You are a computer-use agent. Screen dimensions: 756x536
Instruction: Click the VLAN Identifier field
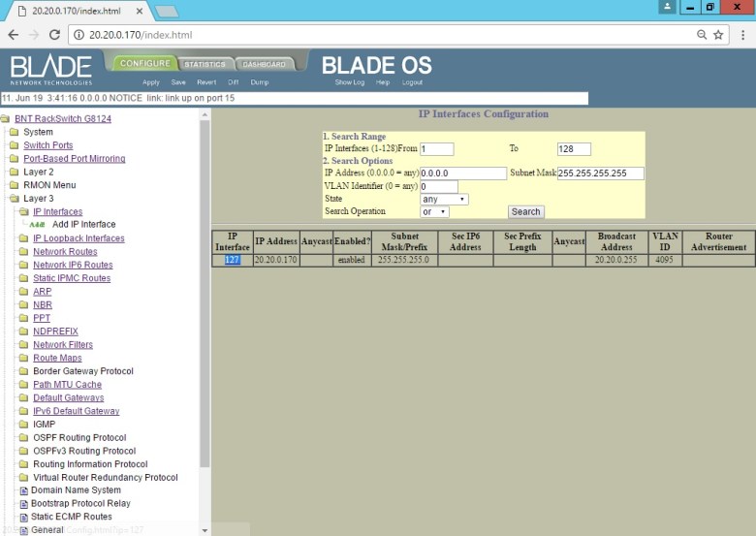tap(439, 186)
